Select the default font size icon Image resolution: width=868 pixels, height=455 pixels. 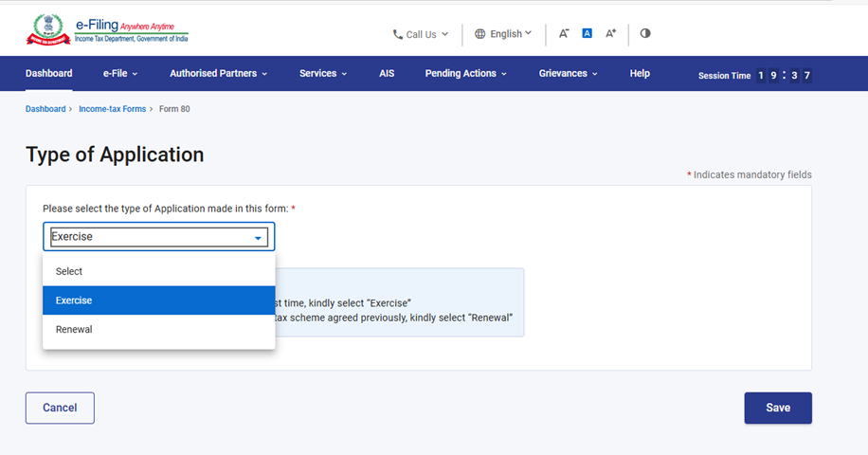(587, 33)
